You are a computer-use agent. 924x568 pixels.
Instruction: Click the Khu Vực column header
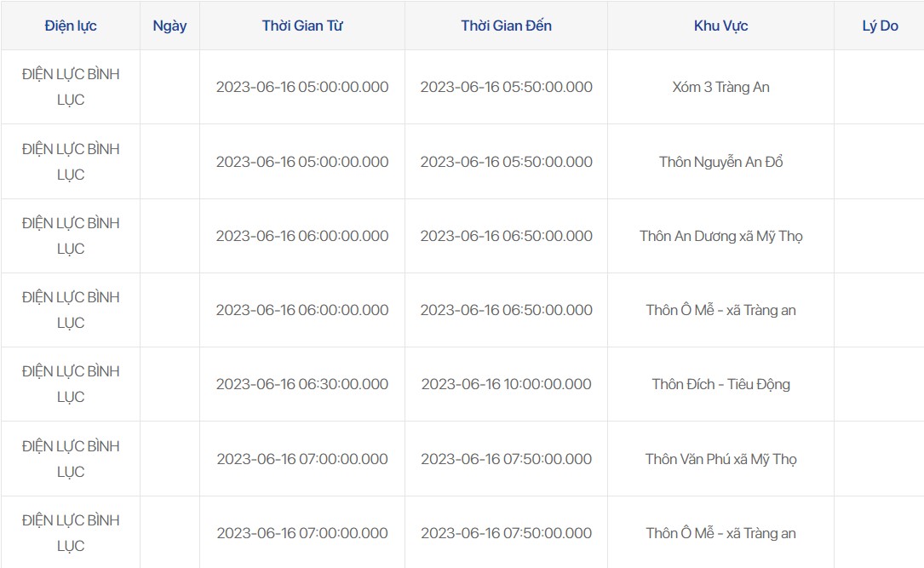pyautogui.click(x=720, y=26)
